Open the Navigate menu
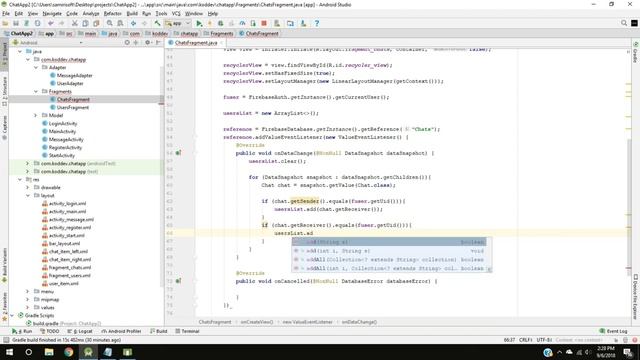Viewport: 640px width, 360px height. (52, 13)
